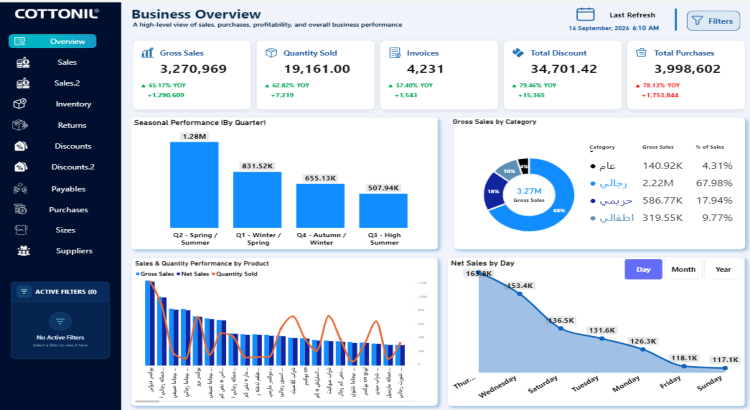Click the 3.27M donut center label
The image size is (750, 410).
point(529,191)
